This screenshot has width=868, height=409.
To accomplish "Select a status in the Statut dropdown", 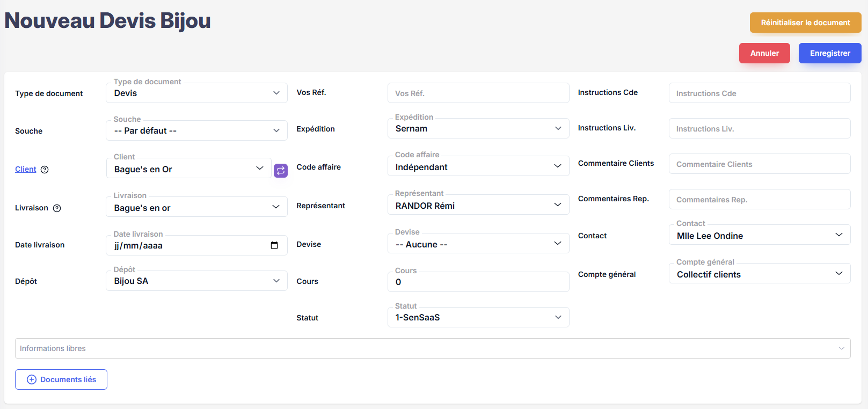I will (x=478, y=317).
